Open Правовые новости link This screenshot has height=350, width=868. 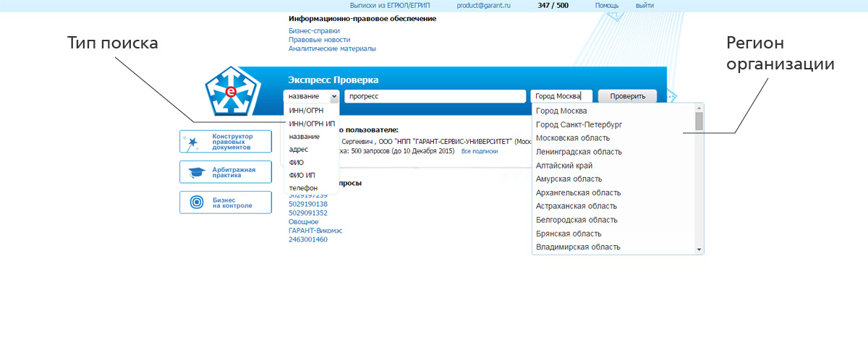(319, 40)
